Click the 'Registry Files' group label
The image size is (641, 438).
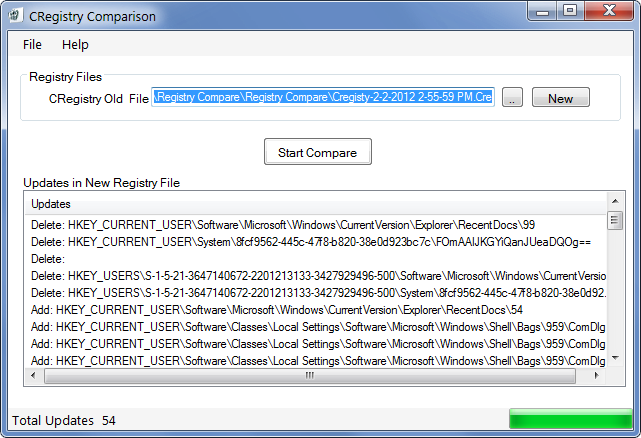65,77
